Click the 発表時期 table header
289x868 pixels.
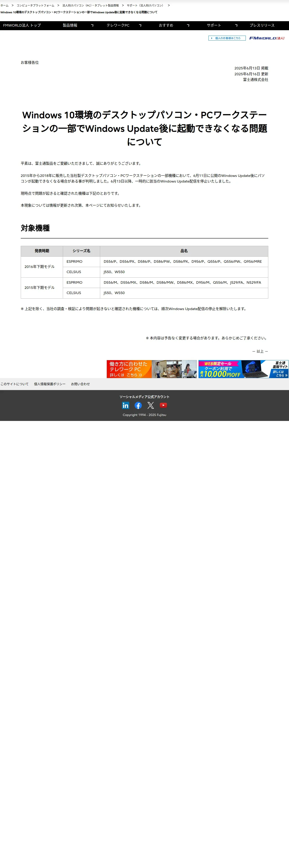pyautogui.click(x=42, y=251)
